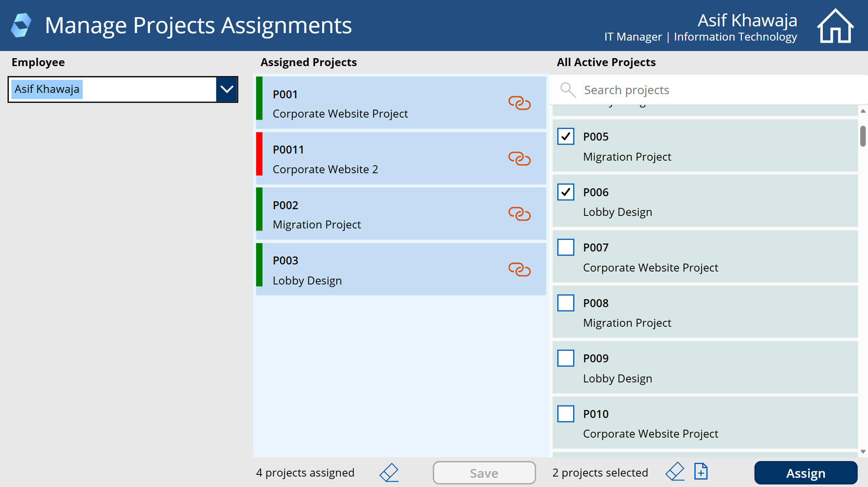The height and width of the screenshot is (487, 868).
Task: Unlink P002 Migration Project assignment
Action: (519, 214)
